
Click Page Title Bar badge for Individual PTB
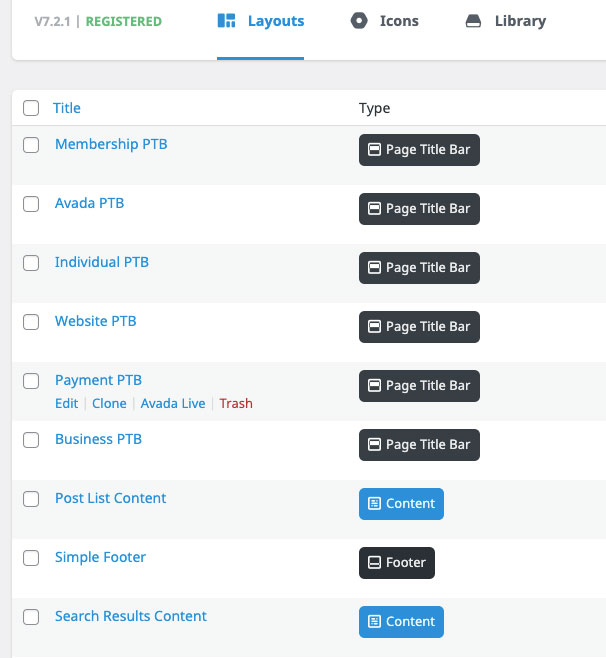coord(419,268)
